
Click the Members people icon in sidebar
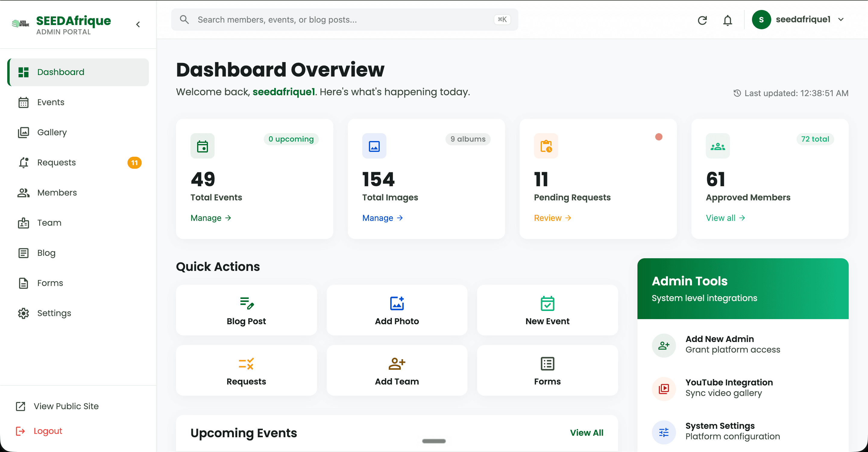23,193
